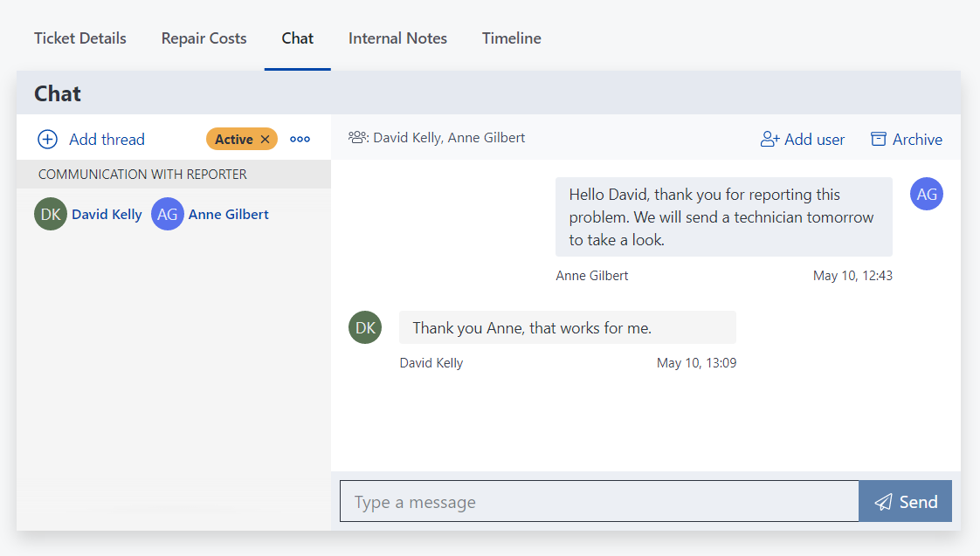Click Anne Gilbert's message about the technician
The width and height of the screenshot is (980, 556).
[x=724, y=216]
